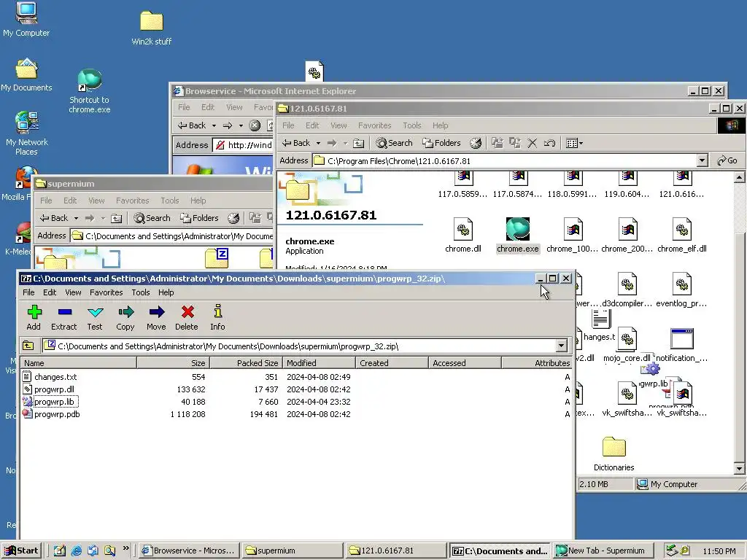Click the Delete X icon in 121.0.6167.81 toolbar

[x=533, y=143]
